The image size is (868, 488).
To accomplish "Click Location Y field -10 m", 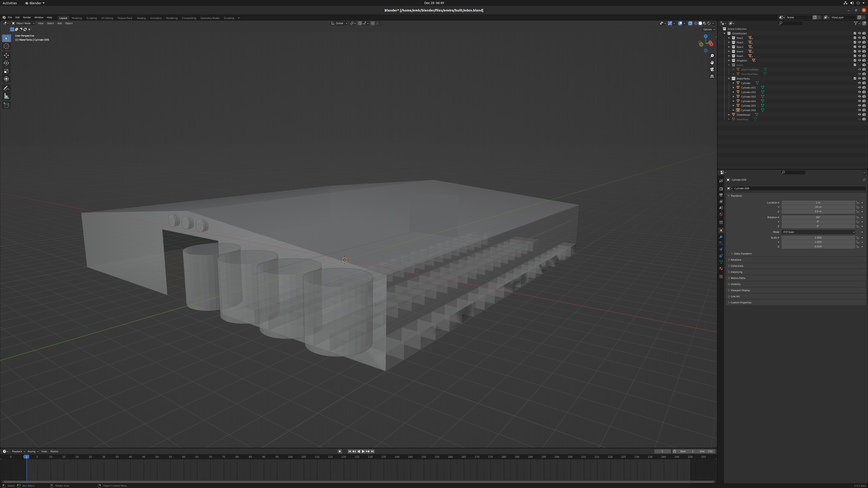I will point(818,207).
